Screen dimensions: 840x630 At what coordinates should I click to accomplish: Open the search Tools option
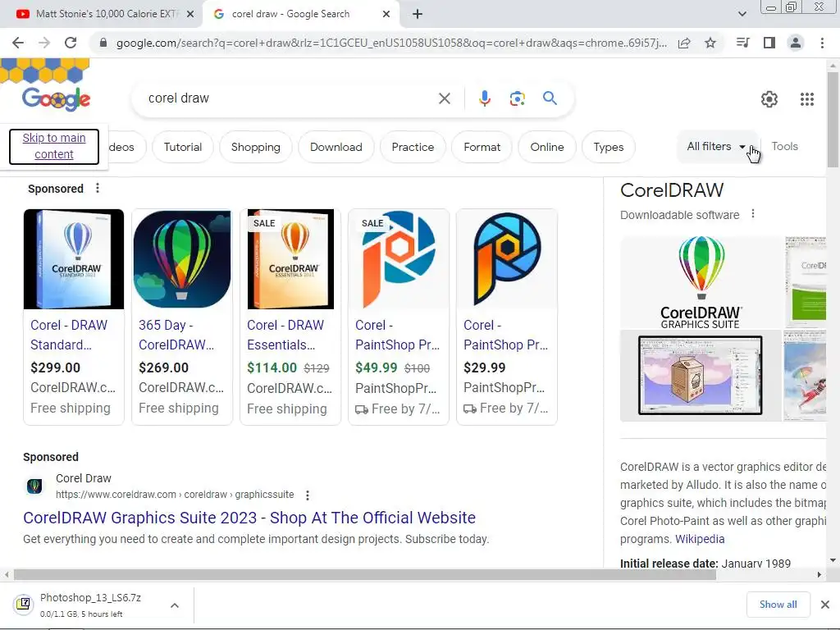(x=784, y=146)
